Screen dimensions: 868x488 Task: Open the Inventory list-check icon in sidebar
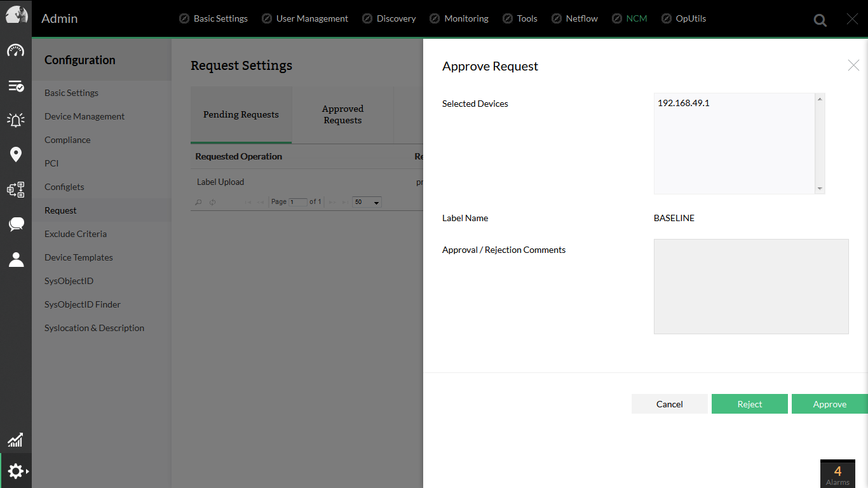click(16, 86)
